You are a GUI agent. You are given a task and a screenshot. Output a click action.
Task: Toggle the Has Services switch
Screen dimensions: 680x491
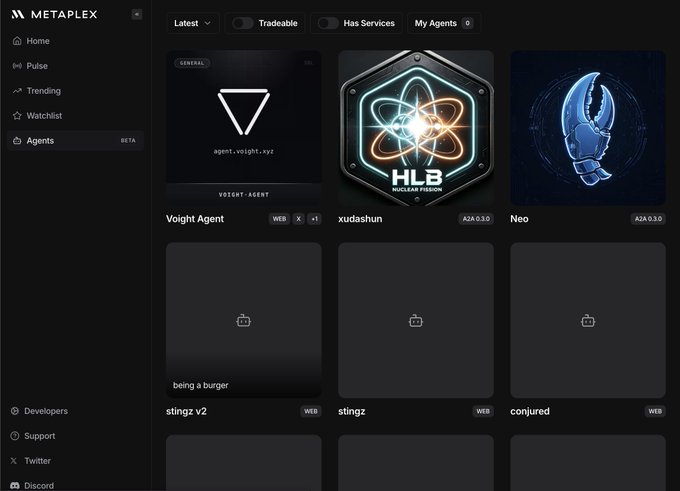pyautogui.click(x=328, y=23)
